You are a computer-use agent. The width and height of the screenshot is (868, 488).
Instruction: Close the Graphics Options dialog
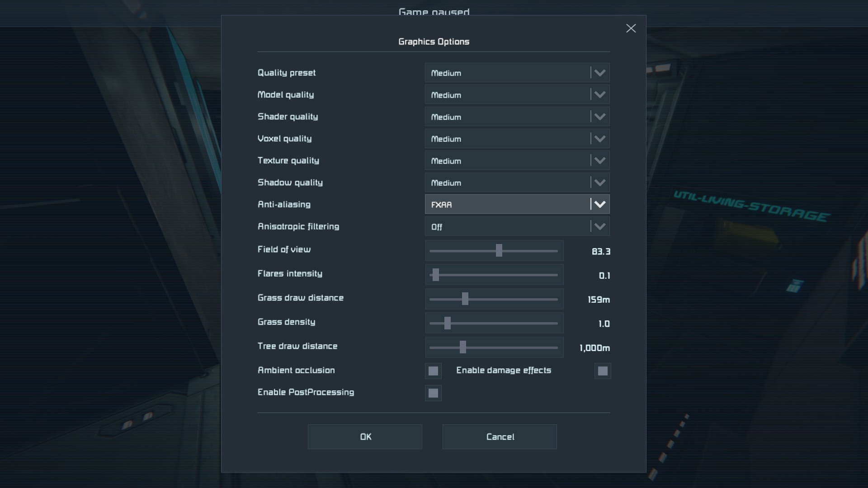(631, 28)
